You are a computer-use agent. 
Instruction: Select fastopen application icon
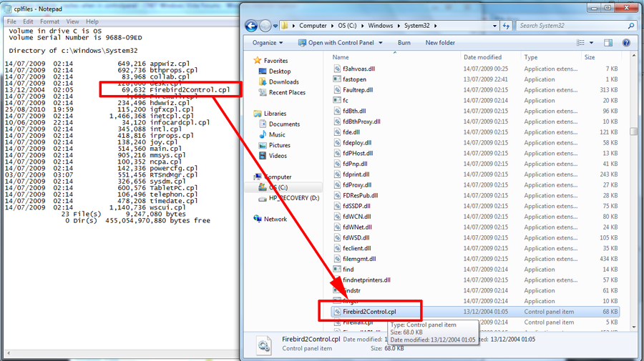[x=337, y=79]
